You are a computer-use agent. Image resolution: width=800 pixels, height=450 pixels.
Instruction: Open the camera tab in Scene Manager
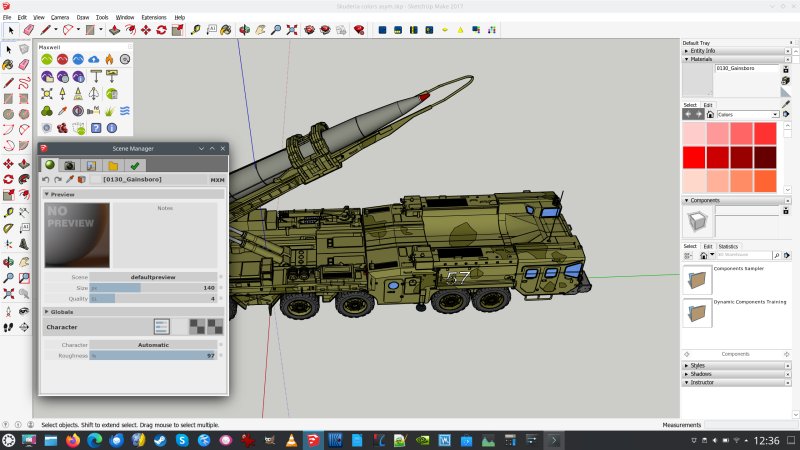[x=69, y=165]
